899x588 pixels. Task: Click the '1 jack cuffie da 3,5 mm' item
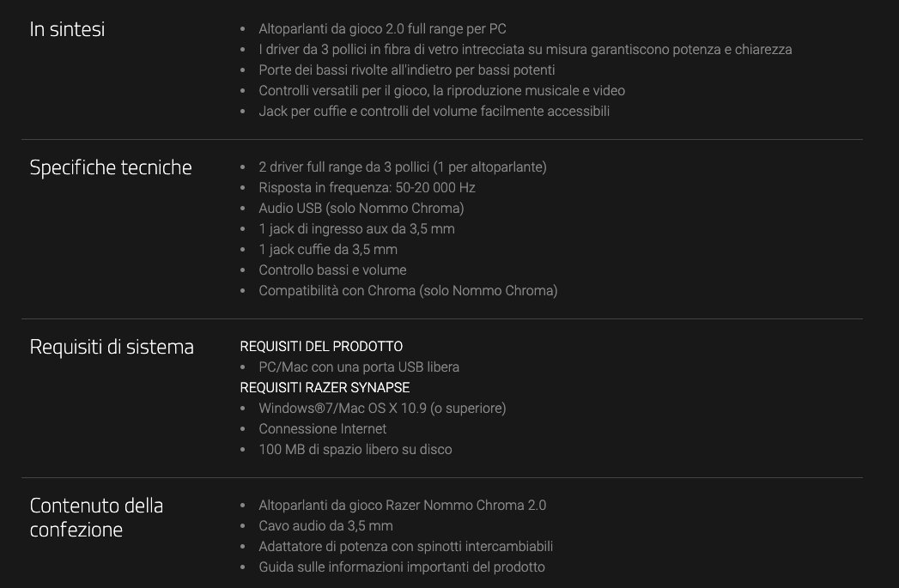(328, 249)
